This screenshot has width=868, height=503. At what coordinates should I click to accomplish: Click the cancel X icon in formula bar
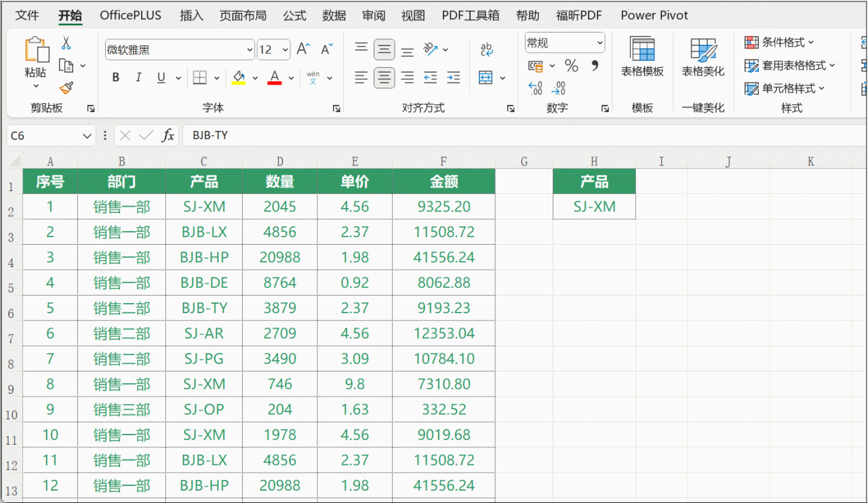click(125, 136)
